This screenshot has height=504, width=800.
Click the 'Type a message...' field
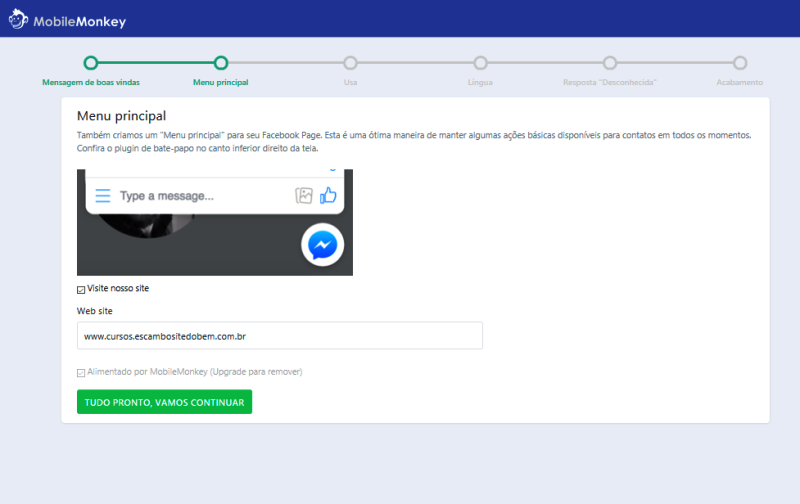[167, 196]
